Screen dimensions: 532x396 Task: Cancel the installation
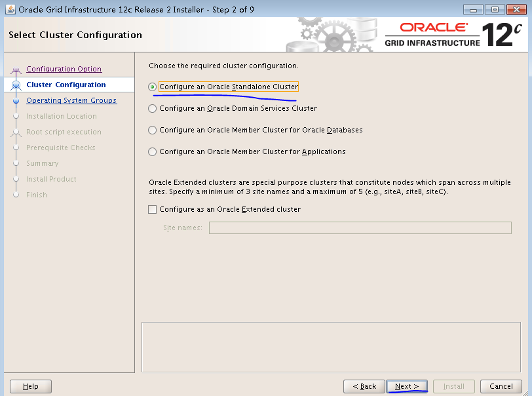501,386
